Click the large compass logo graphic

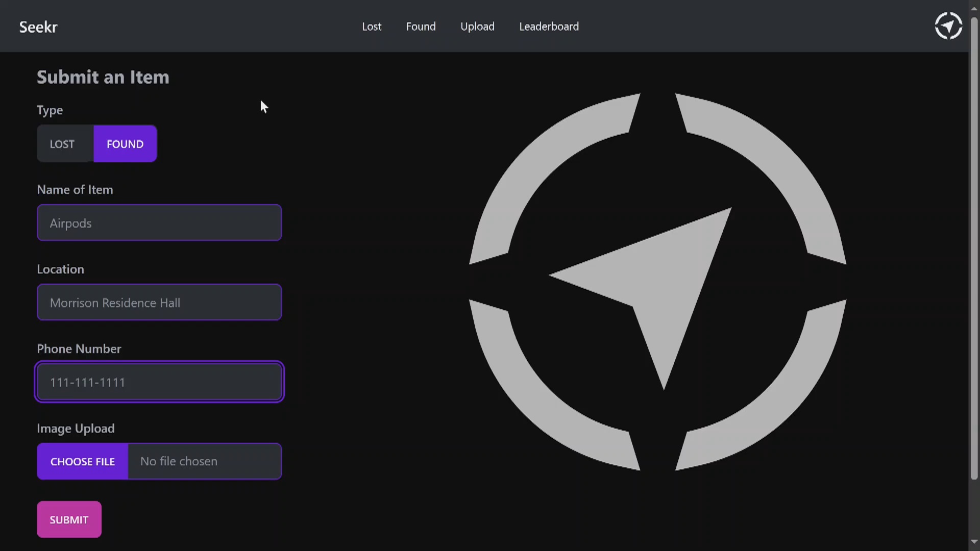657,282
